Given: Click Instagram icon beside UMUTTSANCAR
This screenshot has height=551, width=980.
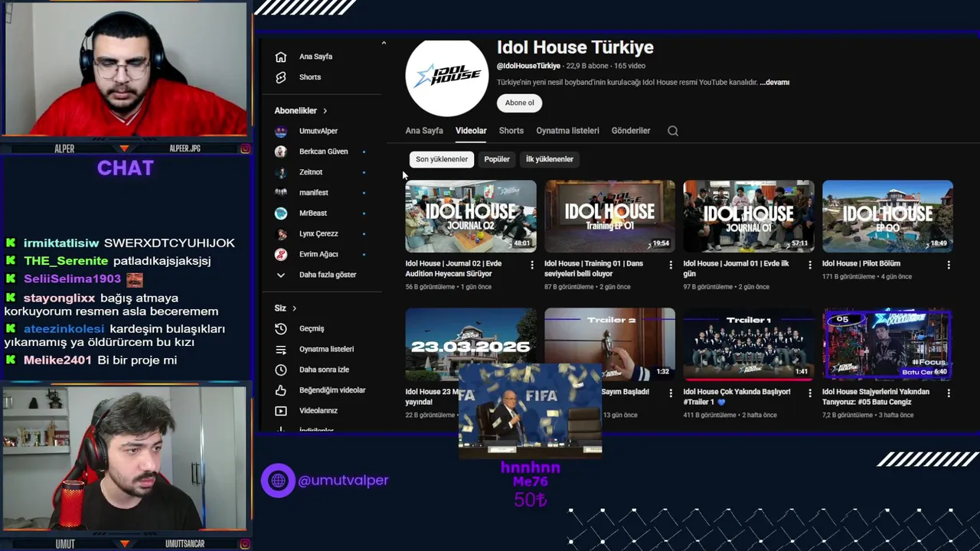Looking at the screenshot, I should click(245, 544).
